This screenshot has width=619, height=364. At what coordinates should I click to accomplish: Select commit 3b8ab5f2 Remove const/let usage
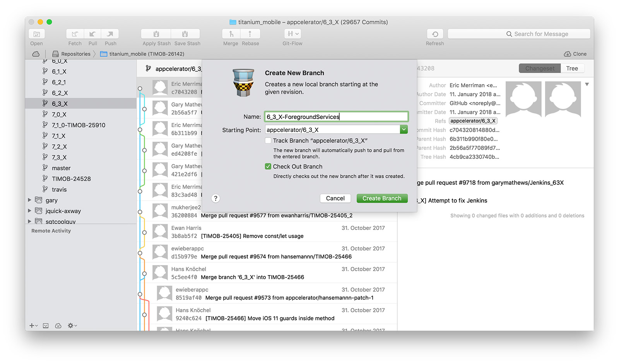coord(267,232)
